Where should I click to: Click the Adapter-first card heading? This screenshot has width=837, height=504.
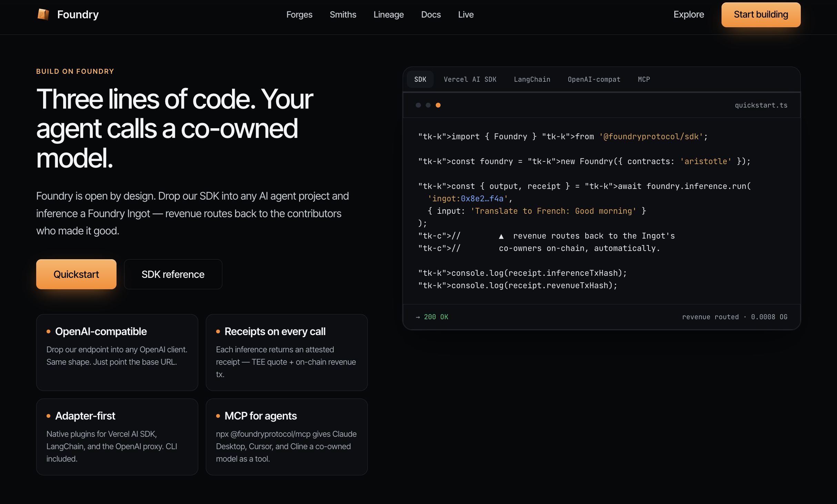click(x=85, y=416)
